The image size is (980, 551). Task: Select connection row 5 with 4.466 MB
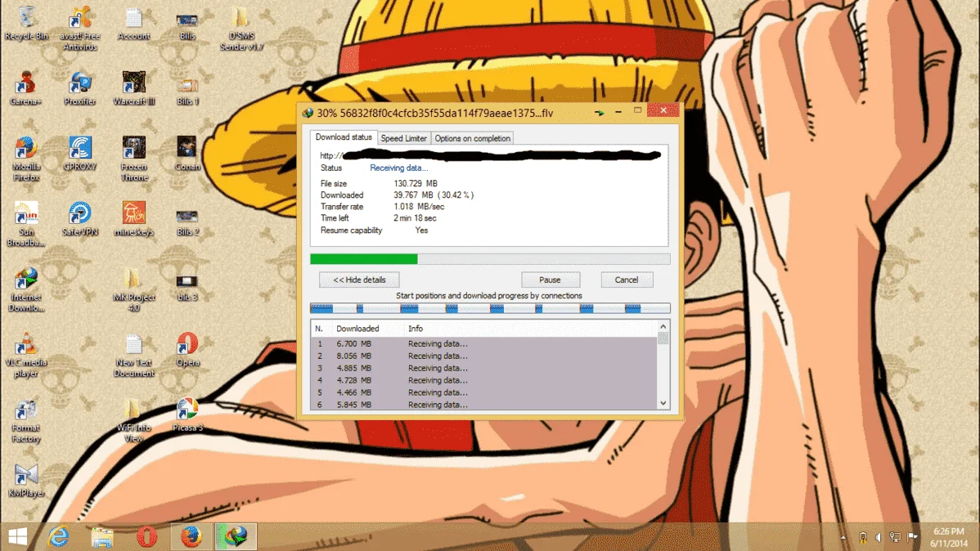[483, 392]
